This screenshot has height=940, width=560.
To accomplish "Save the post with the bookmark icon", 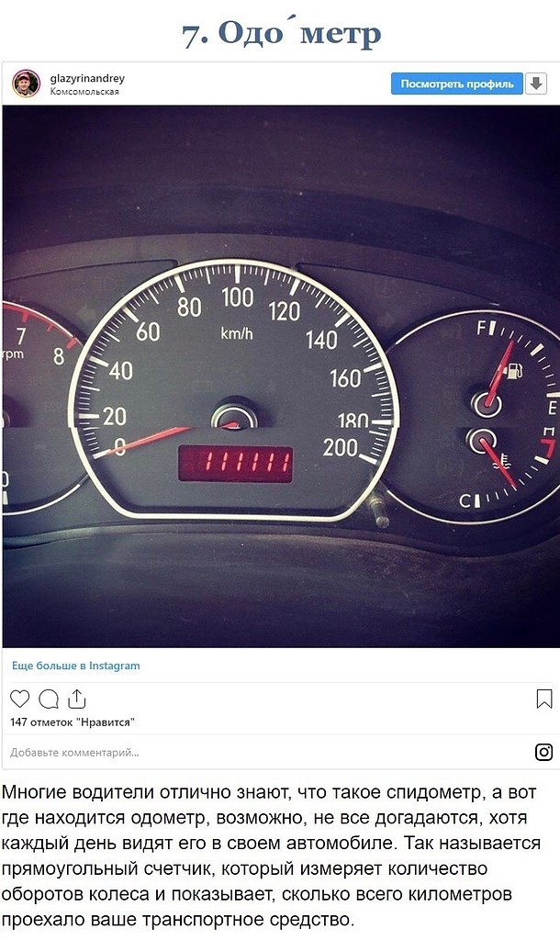I will click(543, 699).
